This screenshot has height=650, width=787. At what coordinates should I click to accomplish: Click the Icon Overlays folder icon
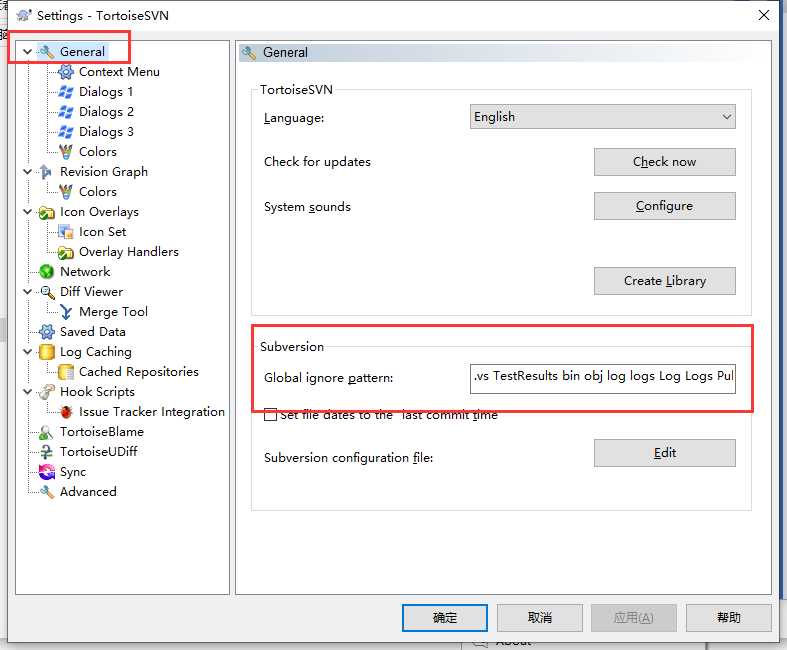point(47,212)
